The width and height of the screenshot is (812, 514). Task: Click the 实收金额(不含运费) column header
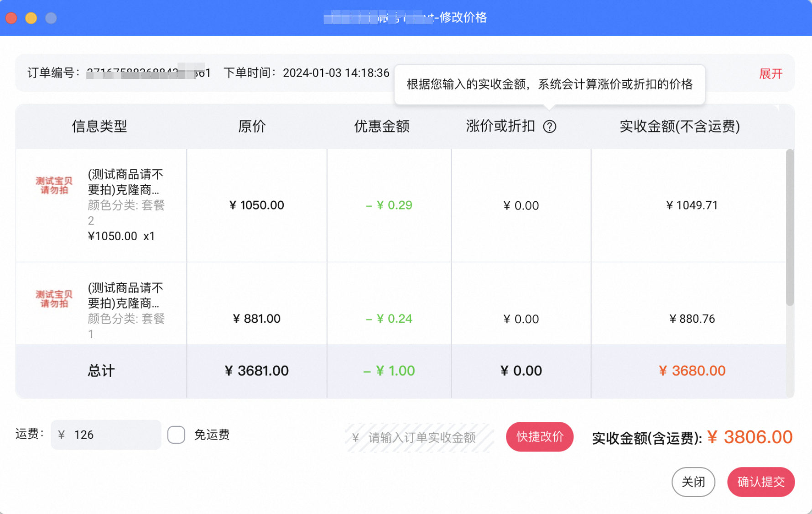(x=680, y=126)
